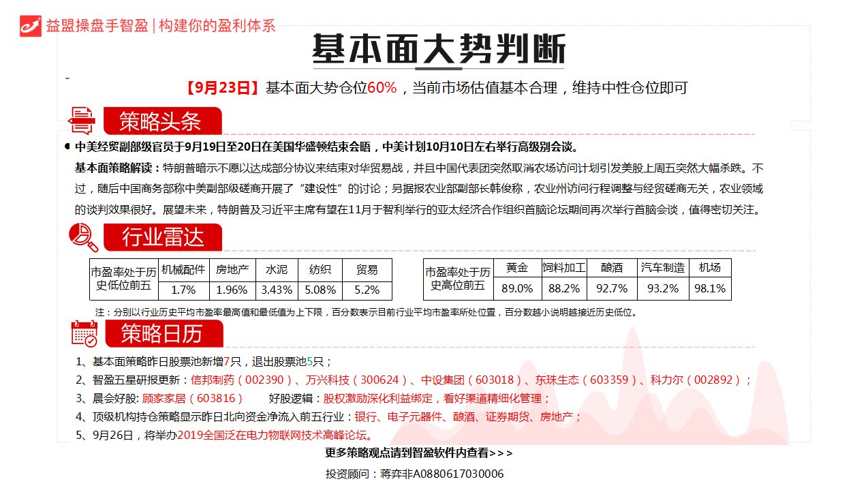
Task: Open the 信邦制药（002390）stock link
Action: coord(241,380)
